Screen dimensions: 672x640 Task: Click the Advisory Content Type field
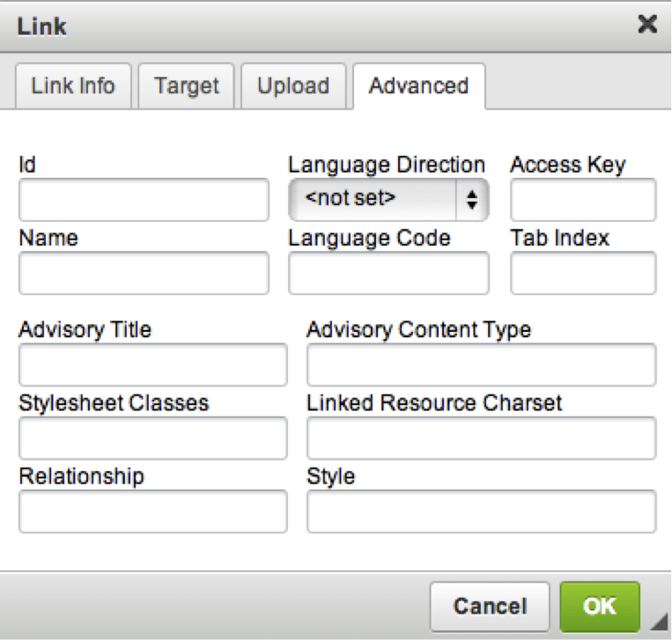[481, 364]
